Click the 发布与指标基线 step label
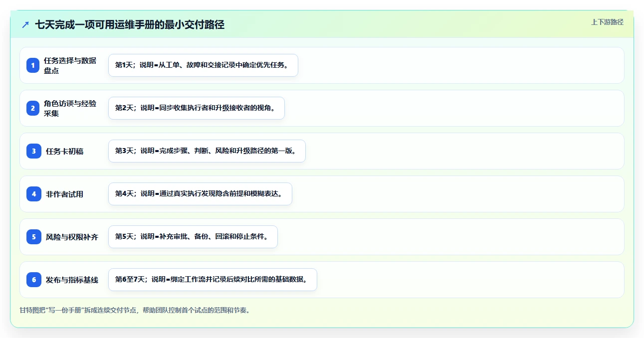This screenshot has width=644, height=338. [x=72, y=280]
